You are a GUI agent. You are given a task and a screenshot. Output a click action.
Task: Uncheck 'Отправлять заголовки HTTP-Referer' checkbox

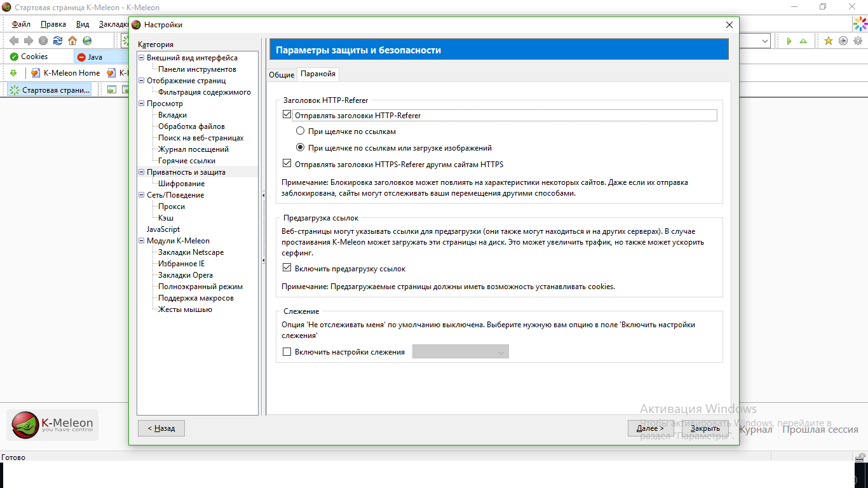click(x=287, y=116)
